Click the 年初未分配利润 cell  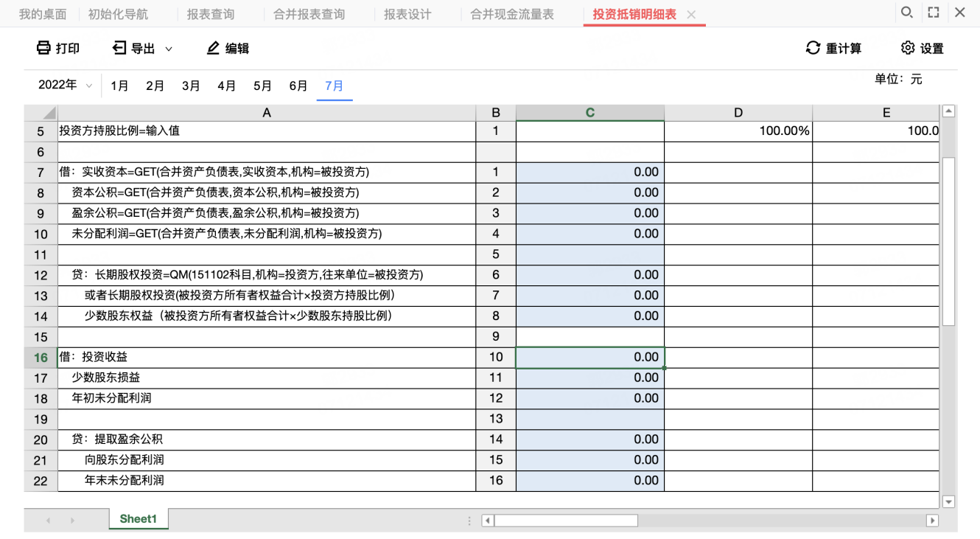click(267, 399)
